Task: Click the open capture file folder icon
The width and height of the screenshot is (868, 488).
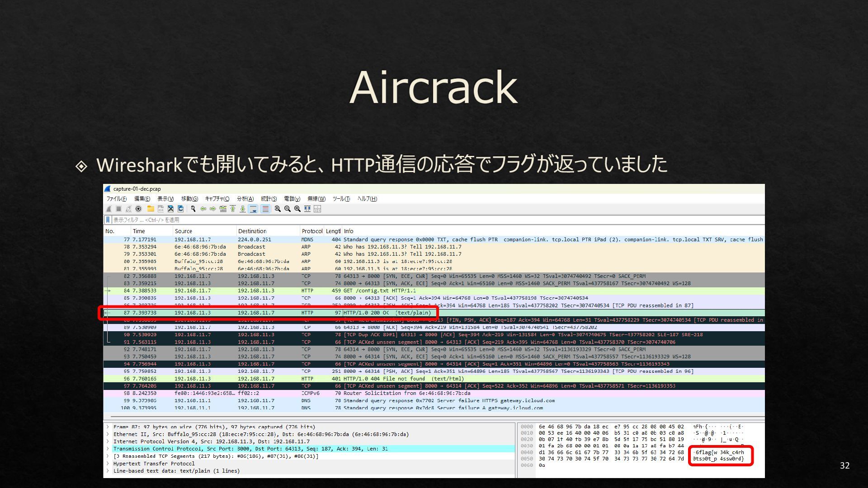Action: click(x=151, y=209)
